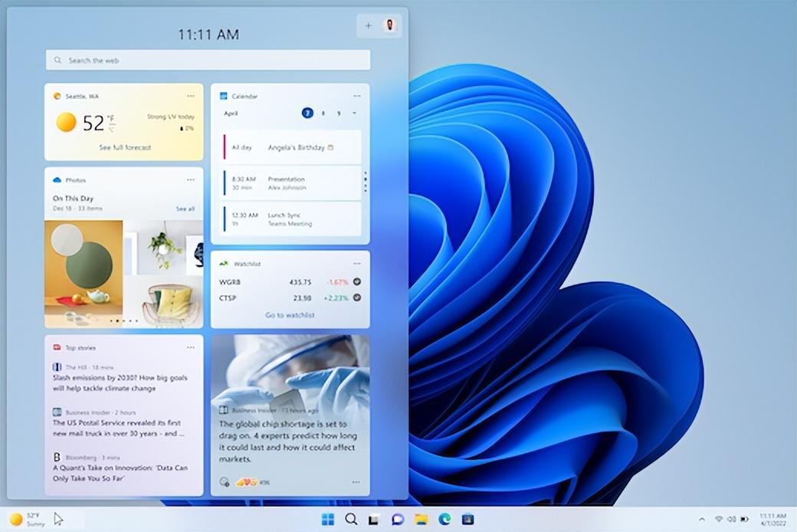Click the Photos cloud icon
The image size is (797, 532).
(x=57, y=180)
